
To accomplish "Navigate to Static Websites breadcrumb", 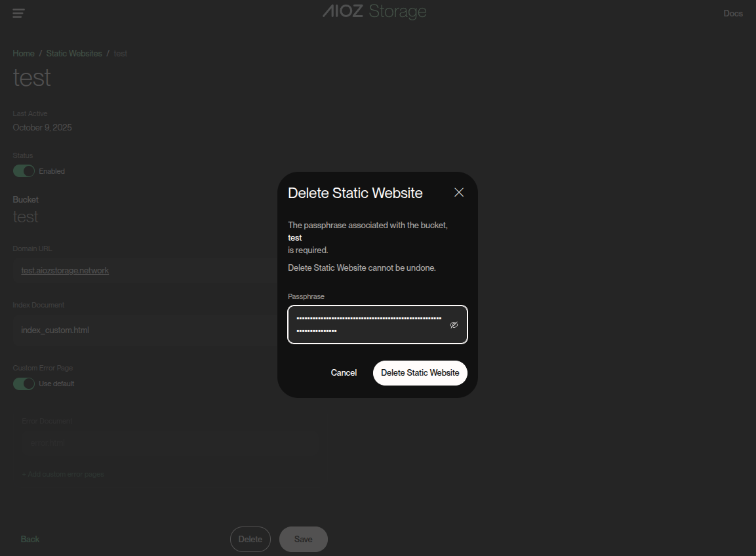I will tap(74, 53).
